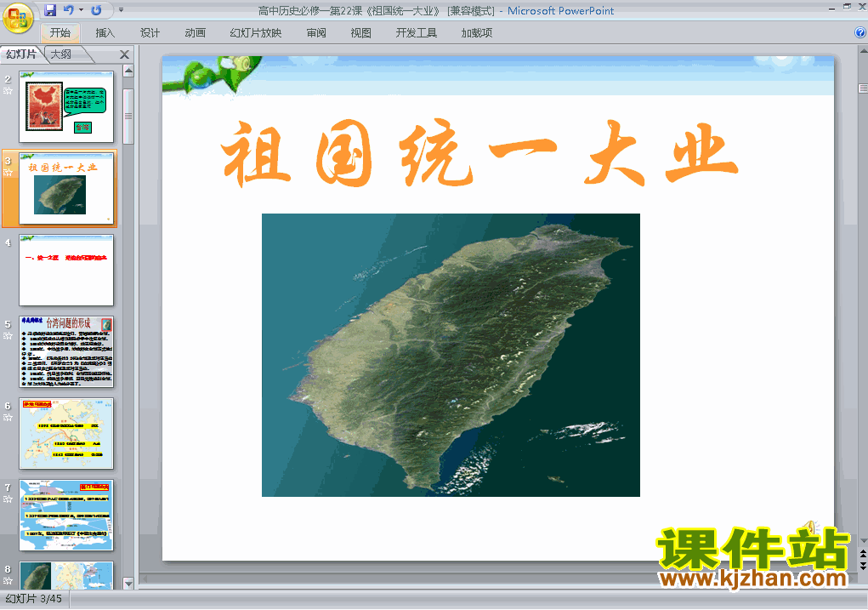Click the slide title 祖国统一大业
The width and height of the screenshot is (868, 610).
click(479, 153)
